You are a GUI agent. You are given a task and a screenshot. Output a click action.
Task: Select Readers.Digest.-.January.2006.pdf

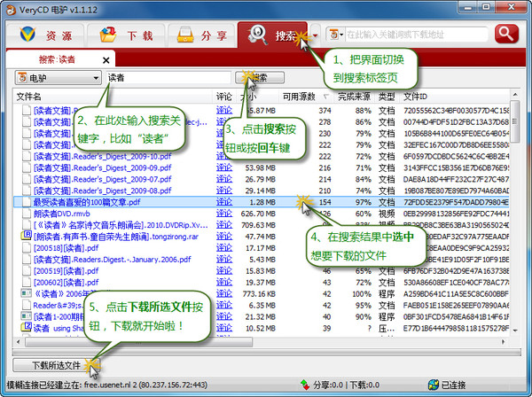point(112,260)
